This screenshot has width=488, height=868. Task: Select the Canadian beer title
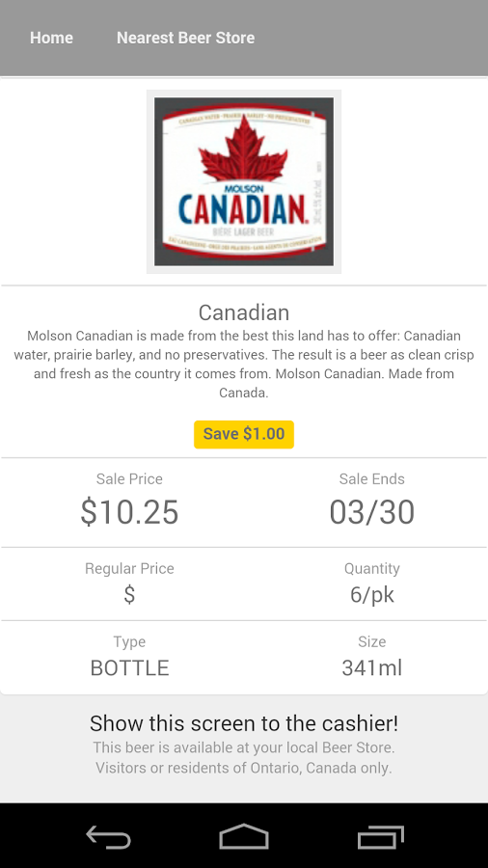tap(244, 312)
